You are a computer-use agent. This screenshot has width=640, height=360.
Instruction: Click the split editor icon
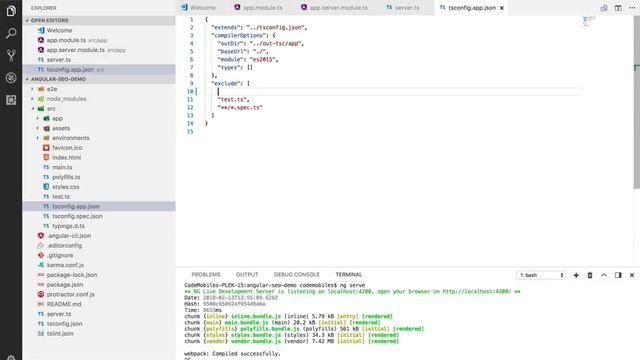pyautogui.click(x=618, y=8)
